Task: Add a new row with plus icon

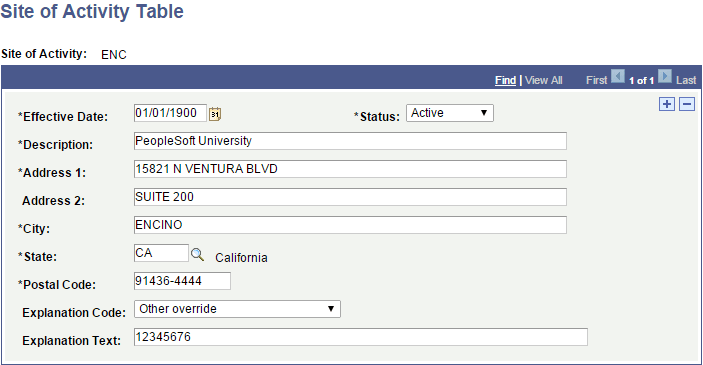Action: click(667, 104)
